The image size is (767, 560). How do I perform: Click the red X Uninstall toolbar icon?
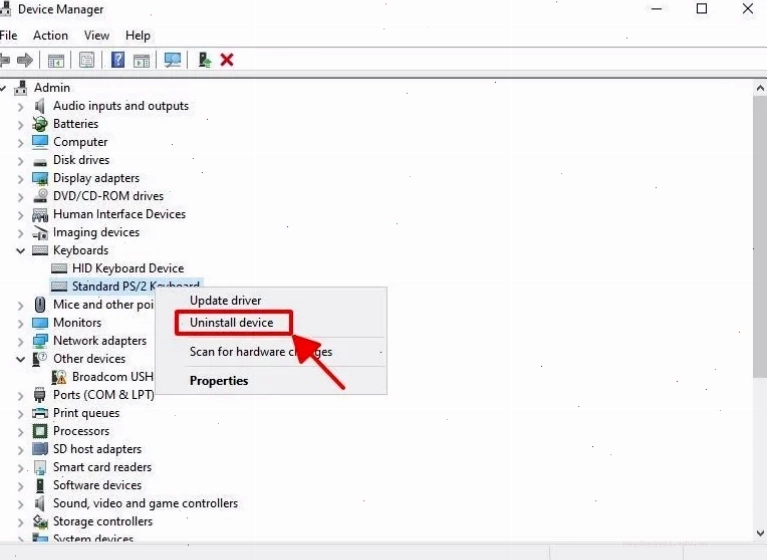point(226,60)
